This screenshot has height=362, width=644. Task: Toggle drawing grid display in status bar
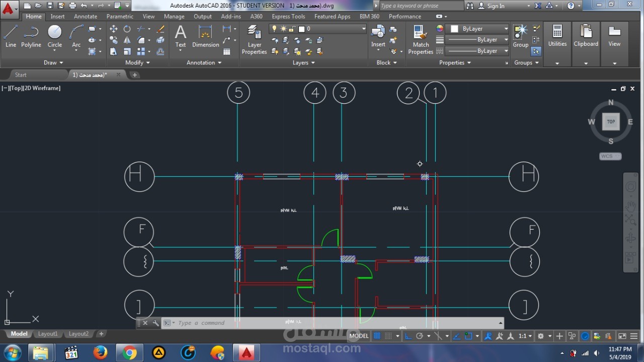point(377,336)
